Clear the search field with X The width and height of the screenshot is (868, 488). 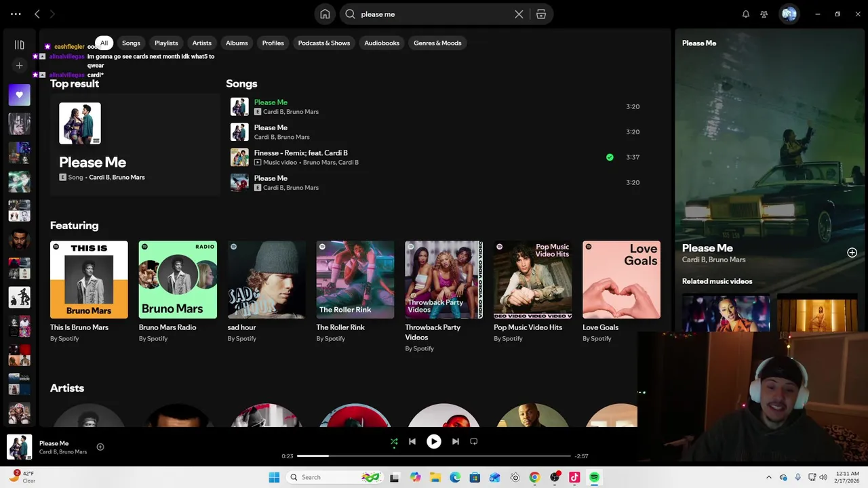click(519, 14)
